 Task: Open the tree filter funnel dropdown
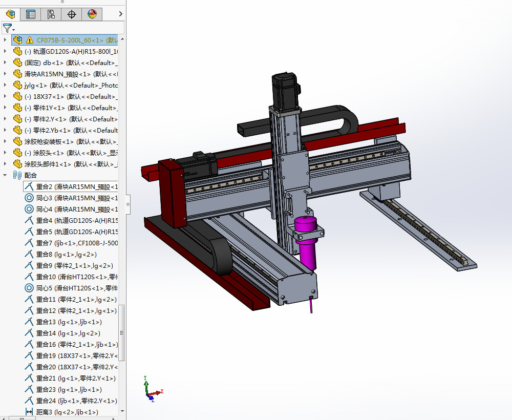click(x=8, y=28)
